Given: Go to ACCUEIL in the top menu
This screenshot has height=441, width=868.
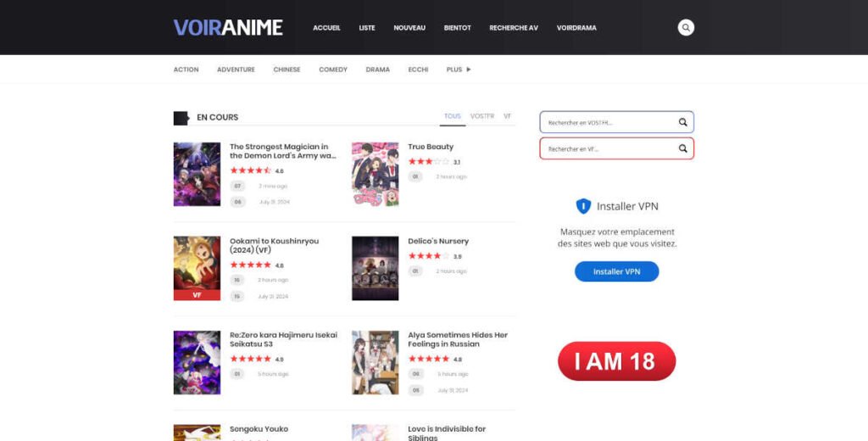Looking at the screenshot, I should click(x=326, y=28).
